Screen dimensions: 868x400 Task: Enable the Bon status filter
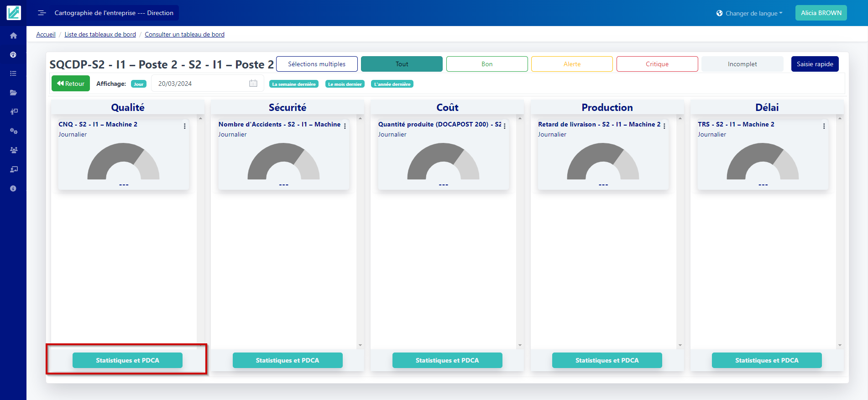486,64
